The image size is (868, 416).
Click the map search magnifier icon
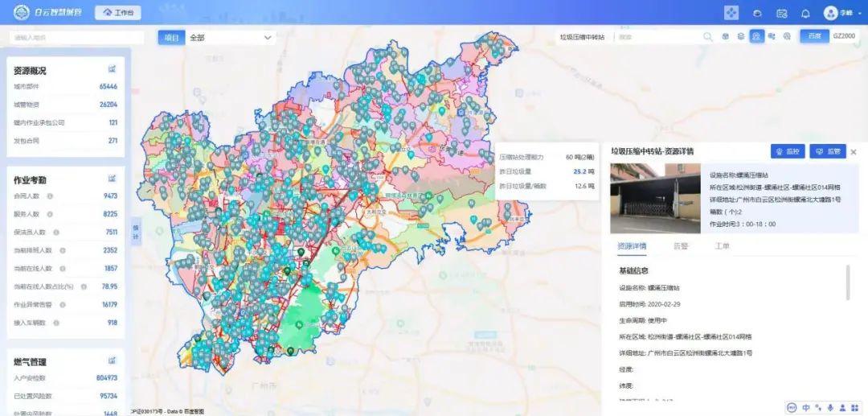click(x=708, y=37)
